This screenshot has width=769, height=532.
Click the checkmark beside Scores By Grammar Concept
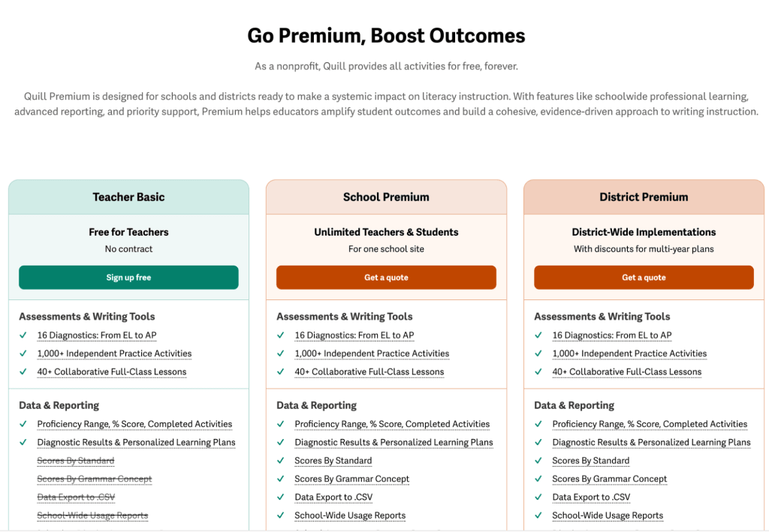pyautogui.click(x=281, y=479)
